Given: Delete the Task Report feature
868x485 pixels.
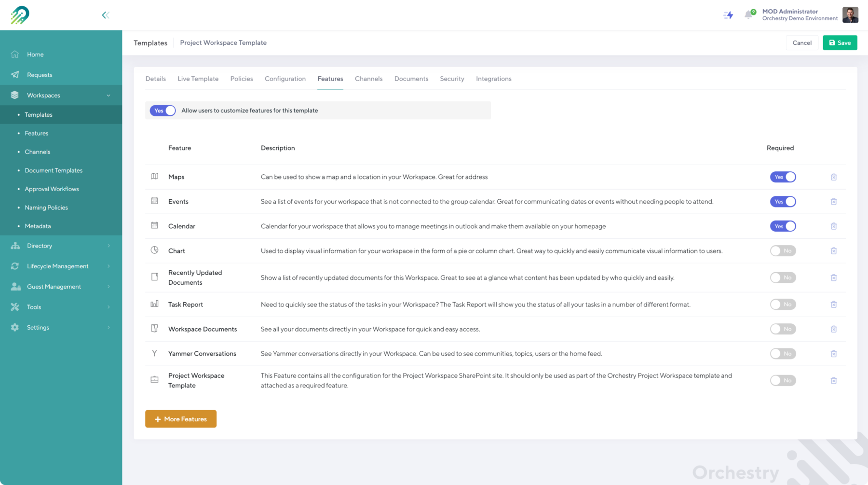Looking at the screenshot, I should point(833,305).
